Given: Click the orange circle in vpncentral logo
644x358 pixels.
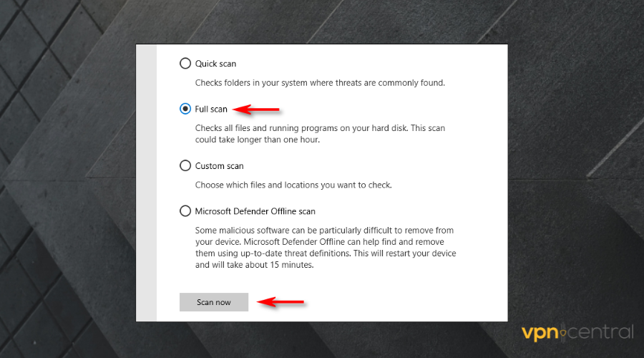Looking at the screenshot, I should 564,334.
